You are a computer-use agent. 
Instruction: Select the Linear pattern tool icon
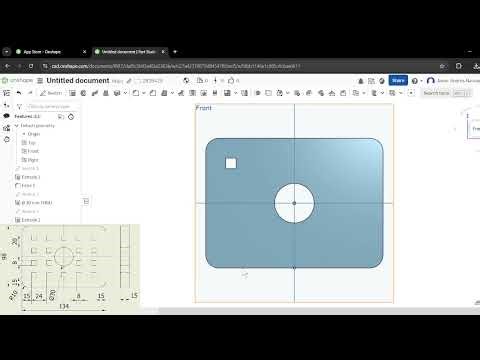pos(227,93)
